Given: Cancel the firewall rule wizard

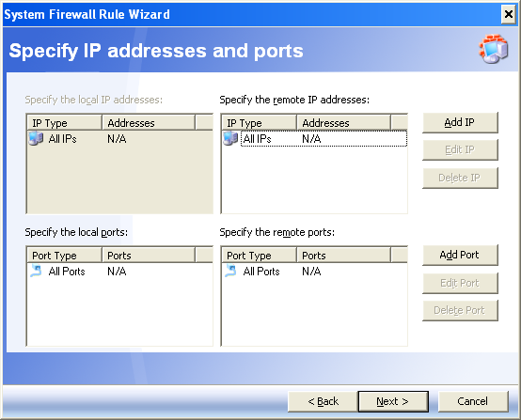Looking at the screenshot, I should (473, 401).
